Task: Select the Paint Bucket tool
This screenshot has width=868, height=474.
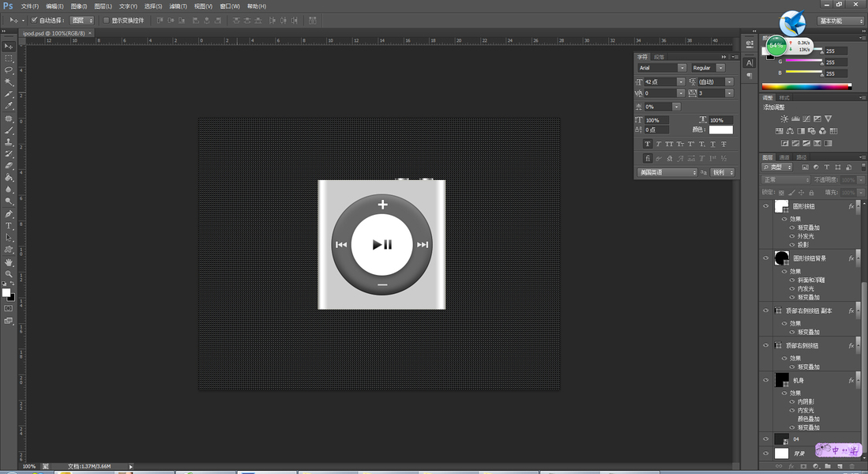Action: pos(9,178)
